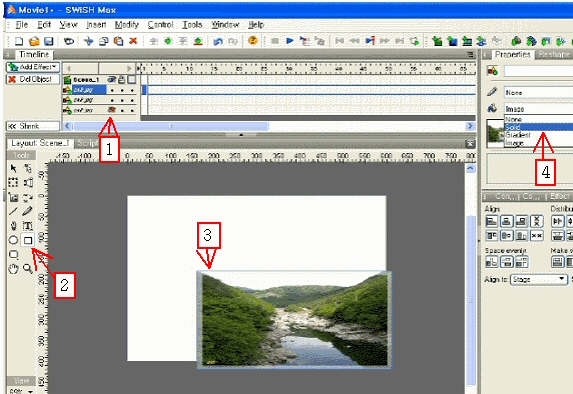Select the Pencil drawing tool

click(x=27, y=211)
